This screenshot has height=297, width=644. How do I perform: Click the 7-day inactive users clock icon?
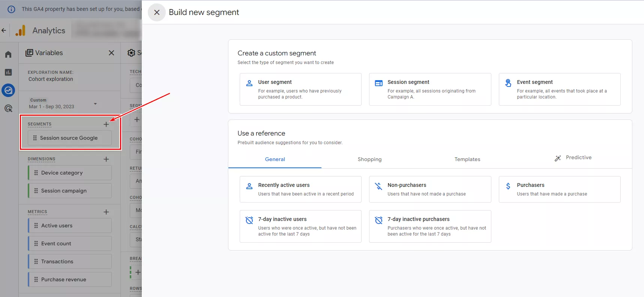[249, 220]
